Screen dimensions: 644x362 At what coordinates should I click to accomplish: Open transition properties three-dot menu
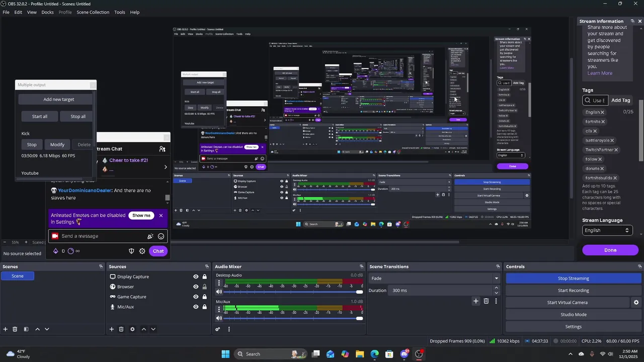[496, 301]
